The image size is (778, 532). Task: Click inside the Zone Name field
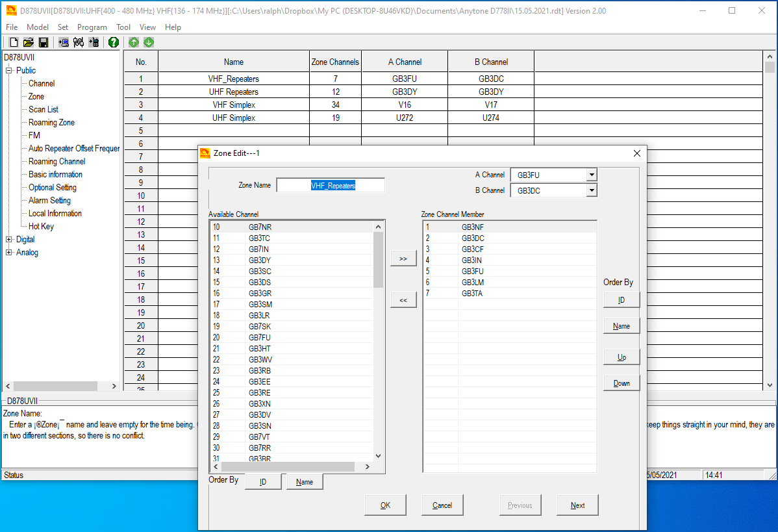tap(331, 184)
